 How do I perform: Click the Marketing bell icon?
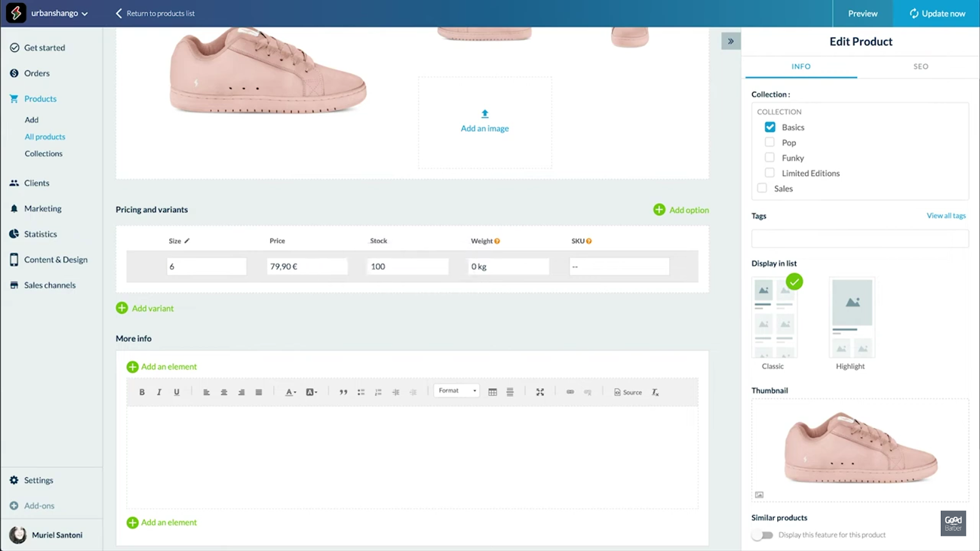pyautogui.click(x=15, y=208)
